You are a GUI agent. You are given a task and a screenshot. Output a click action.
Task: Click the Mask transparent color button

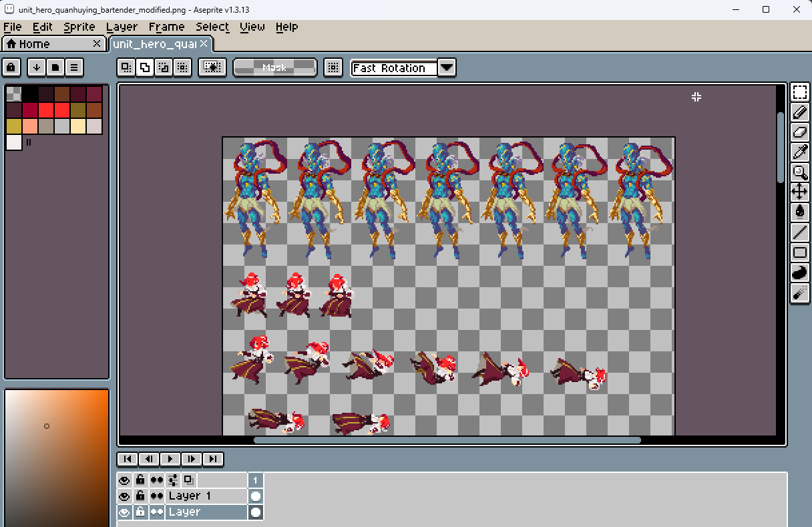[x=274, y=67]
